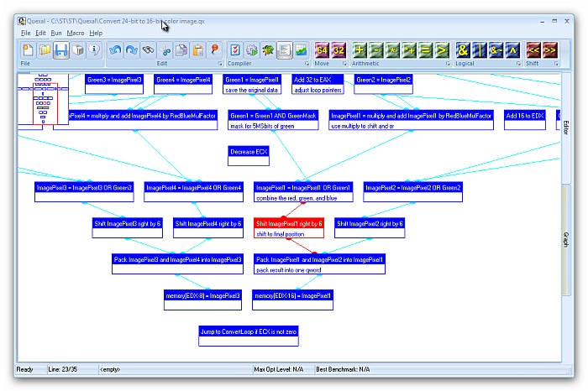The width and height of the screenshot is (588, 391).
Task: Click the Save file icon
Action: tap(61, 50)
